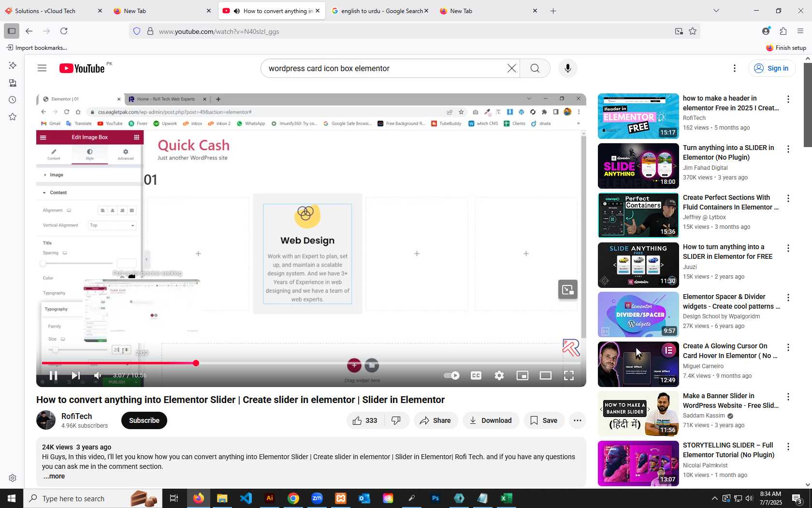Viewport: 812px width, 508px height.
Task: Open Windows Start menu
Action: click(12, 498)
